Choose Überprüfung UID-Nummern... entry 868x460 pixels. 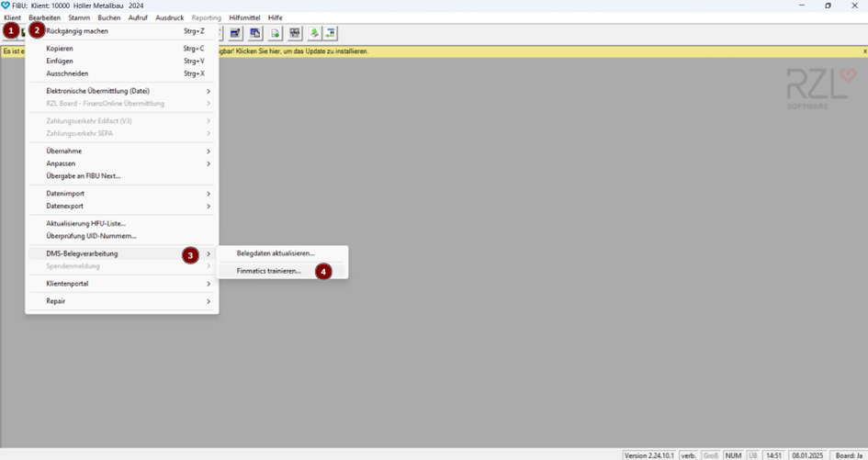91,236
